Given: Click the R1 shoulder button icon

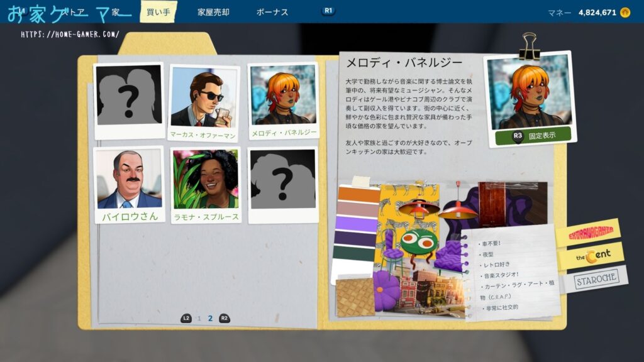Looking at the screenshot, I should (328, 11).
